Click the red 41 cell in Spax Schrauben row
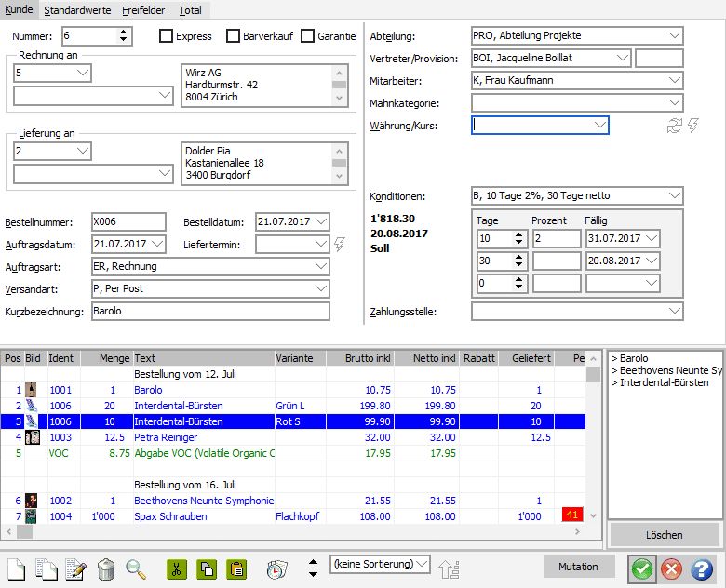The width and height of the screenshot is (726, 588). [x=571, y=515]
